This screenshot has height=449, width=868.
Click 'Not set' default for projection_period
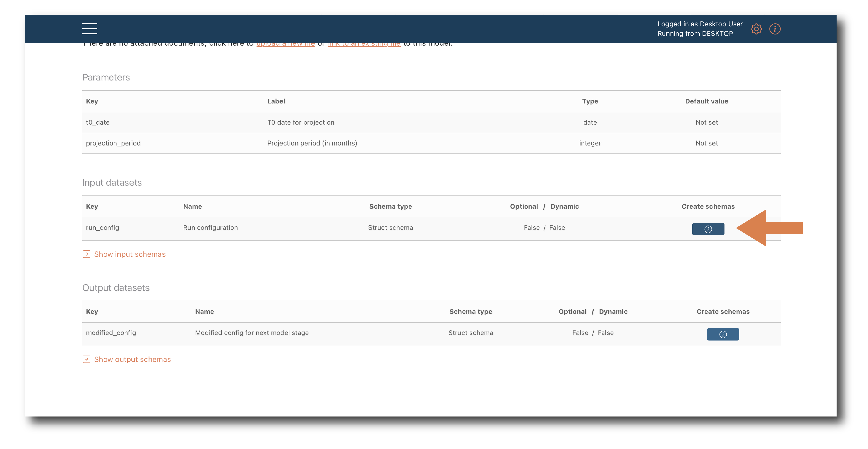click(x=707, y=143)
